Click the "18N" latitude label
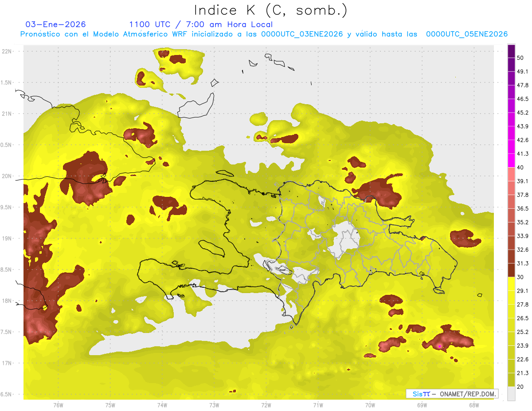This screenshot has height=411, width=532. pyautogui.click(x=8, y=301)
